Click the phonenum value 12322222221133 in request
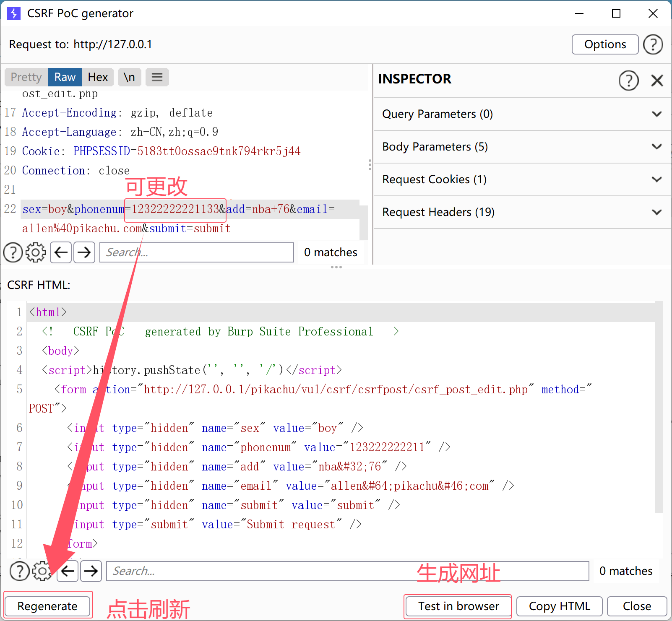The width and height of the screenshot is (672, 621). [x=175, y=209]
